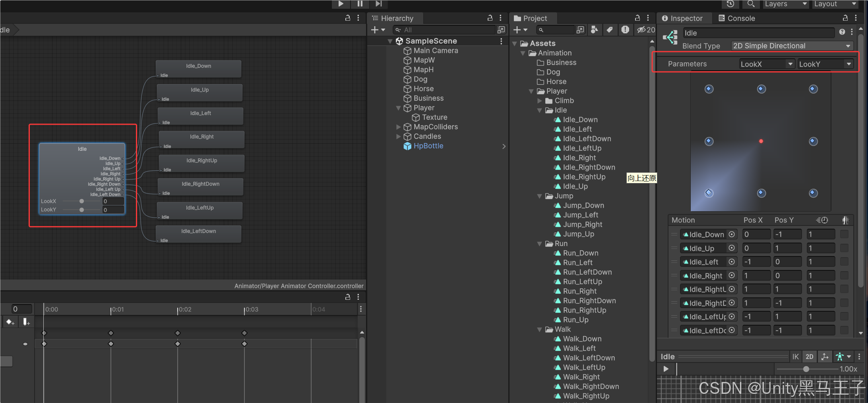The height and width of the screenshot is (403, 868).
Task: Toggle the Project panel lock icon
Action: (x=637, y=18)
